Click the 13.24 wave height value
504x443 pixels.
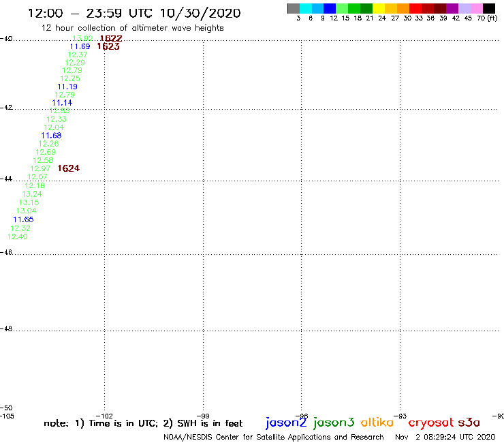click(x=32, y=194)
